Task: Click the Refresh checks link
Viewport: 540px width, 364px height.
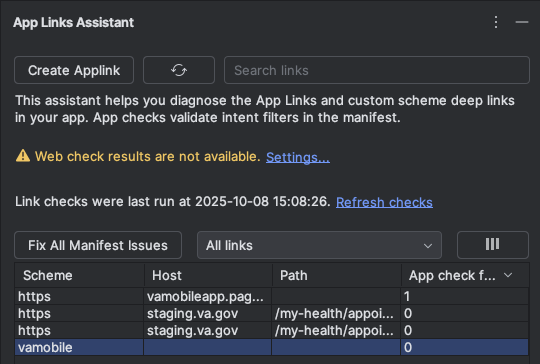Action: (x=384, y=202)
